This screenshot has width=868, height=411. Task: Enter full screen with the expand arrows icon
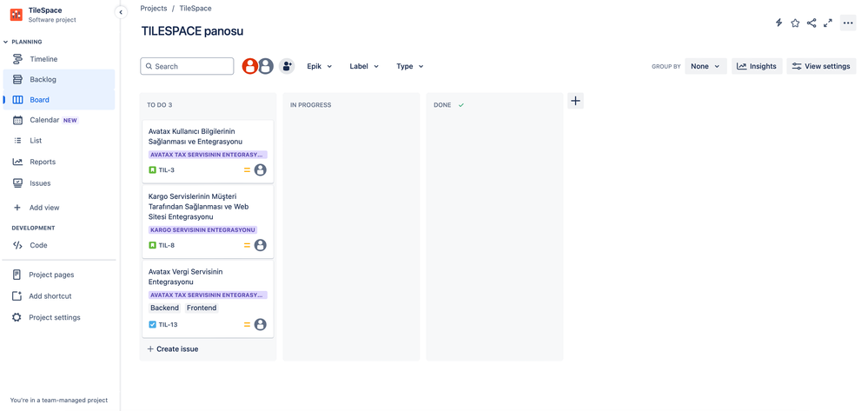[827, 23]
